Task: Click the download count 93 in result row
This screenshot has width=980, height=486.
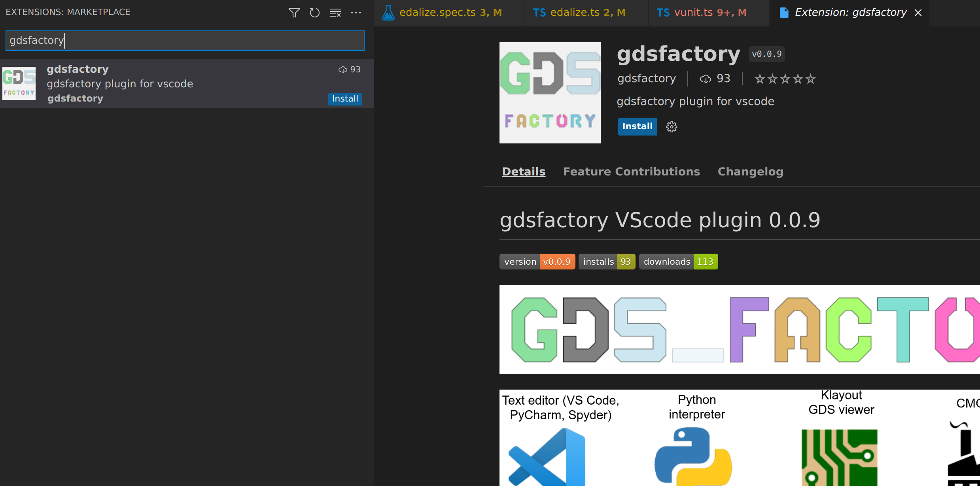Action: tap(350, 70)
